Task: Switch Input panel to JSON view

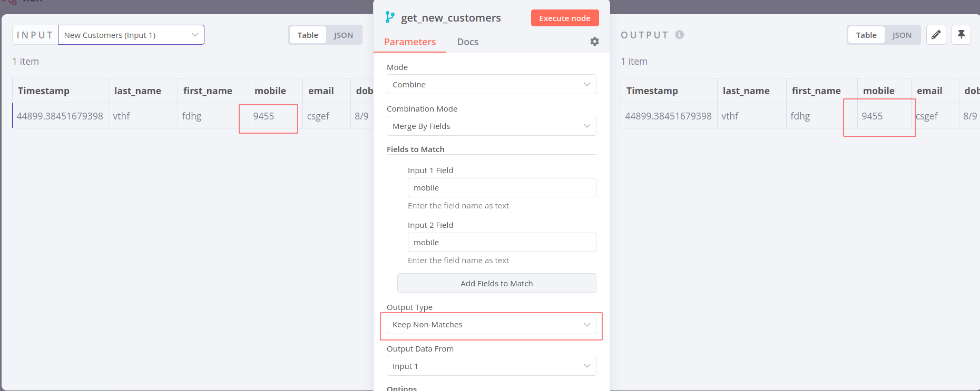Action: point(344,35)
